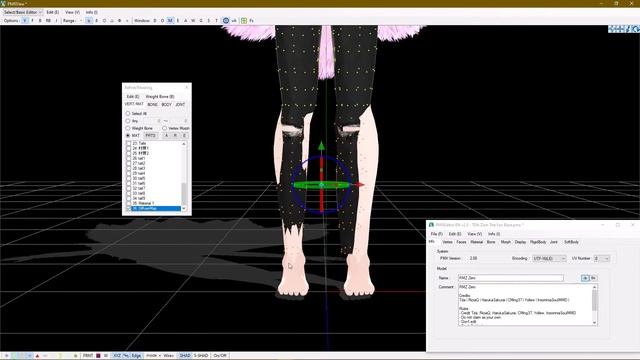This screenshot has height=360, width=640.
Task: Open the Bone tab in PMXEditor
Action: point(491,242)
